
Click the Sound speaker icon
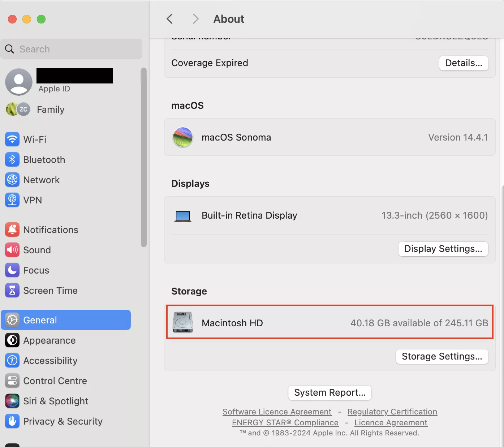(12, 250)
